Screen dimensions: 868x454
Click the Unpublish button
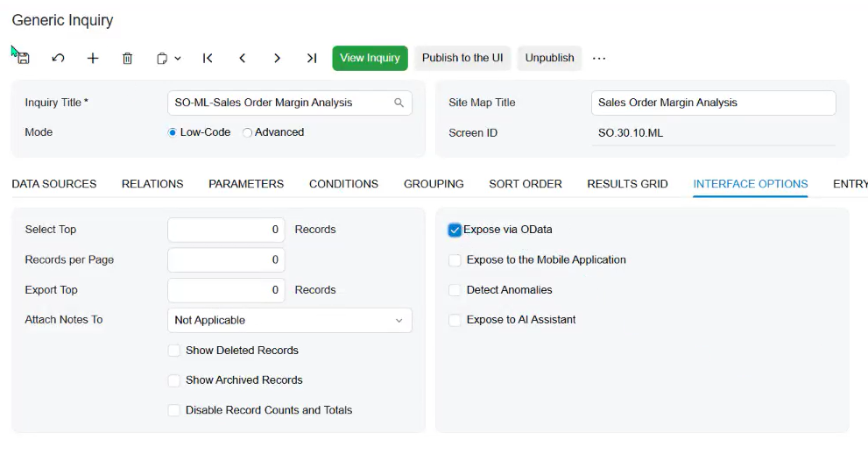[x=549, y=58]
